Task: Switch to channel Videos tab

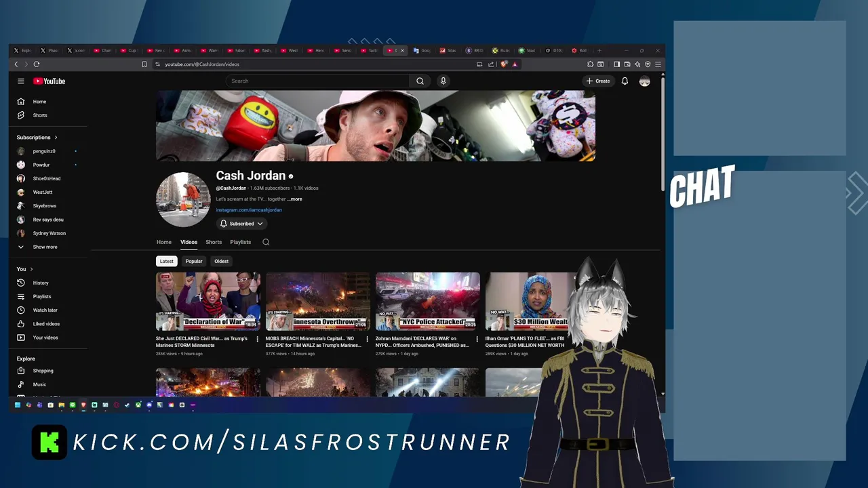Action: pyautogui.click(x=189, y=242)
